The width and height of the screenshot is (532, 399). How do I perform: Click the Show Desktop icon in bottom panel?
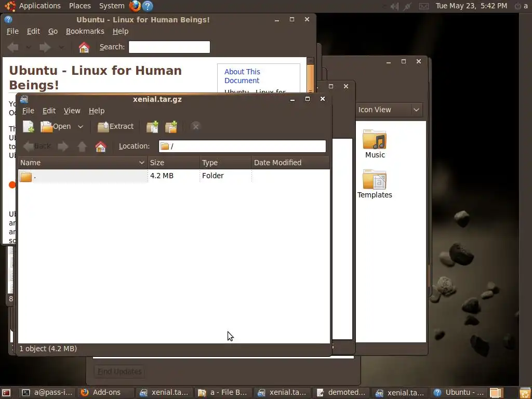click(6, 393)
